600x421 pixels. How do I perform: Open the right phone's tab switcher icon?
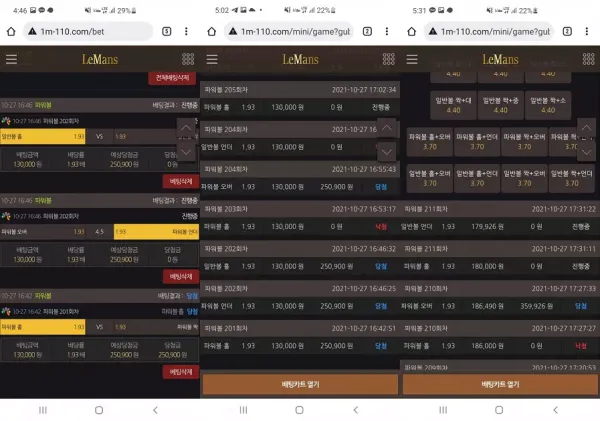coord(567,31)
